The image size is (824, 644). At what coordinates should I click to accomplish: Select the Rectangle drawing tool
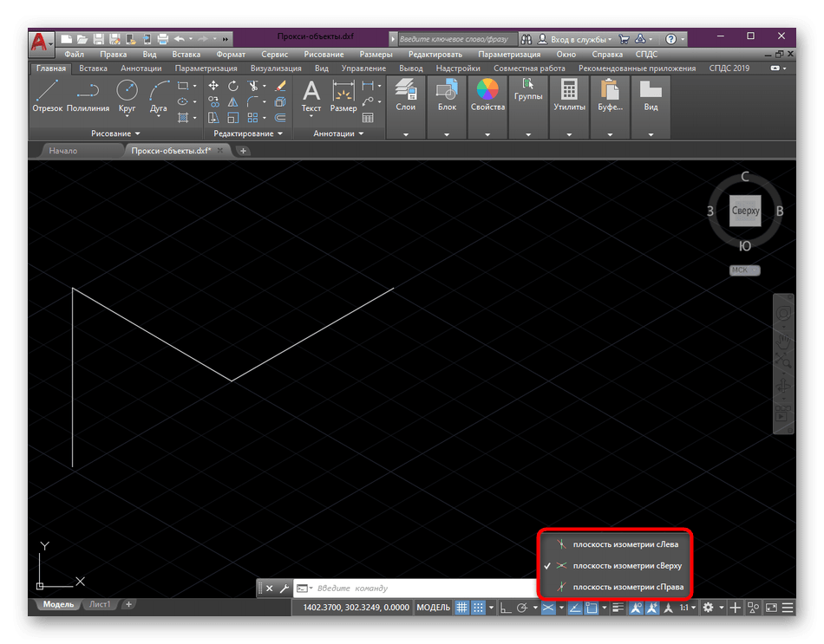(x=182, y=86)
